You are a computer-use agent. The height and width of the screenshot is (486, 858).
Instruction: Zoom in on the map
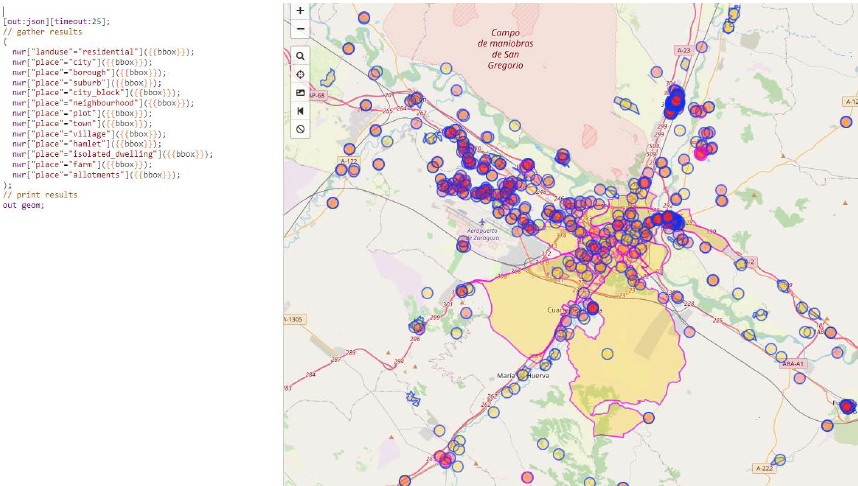pos(300,11)
